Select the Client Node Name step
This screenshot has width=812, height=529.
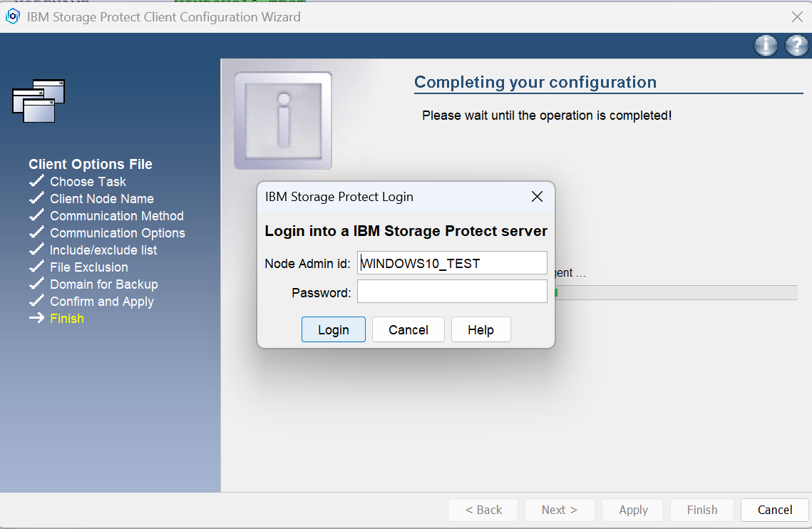click(101, 199)
